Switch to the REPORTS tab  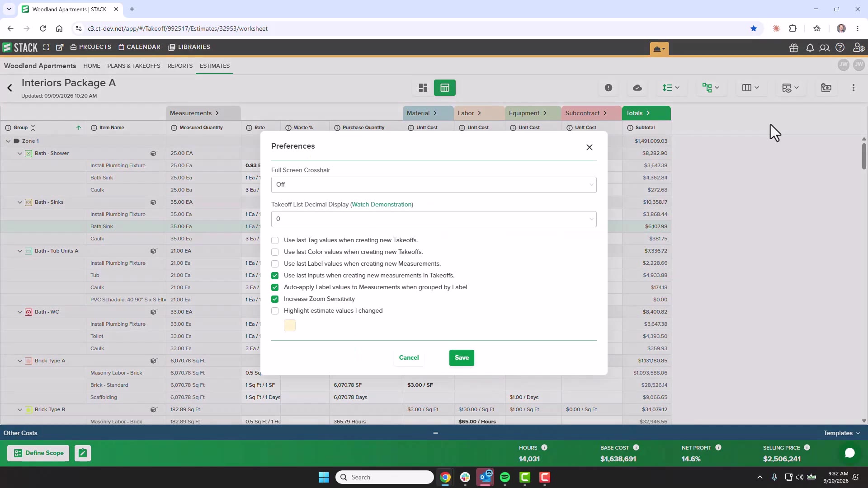click(x=180, y=66)
